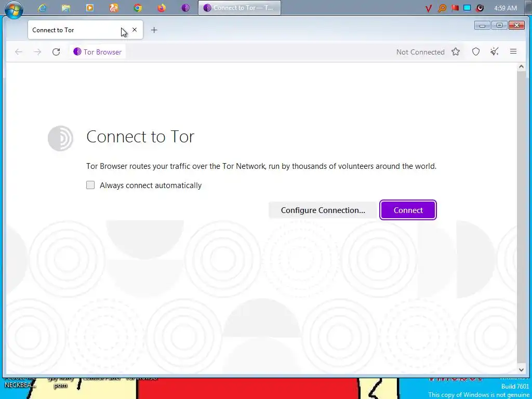Click the scrollbar up arrow

[x=521, y=67]
